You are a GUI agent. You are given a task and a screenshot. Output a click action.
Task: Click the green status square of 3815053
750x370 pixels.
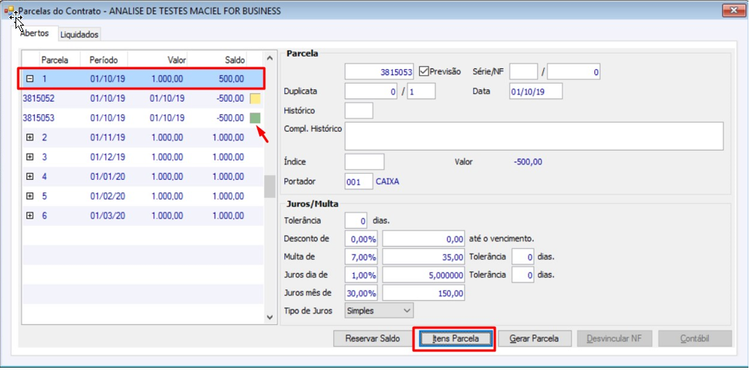(x=255, y=118)
